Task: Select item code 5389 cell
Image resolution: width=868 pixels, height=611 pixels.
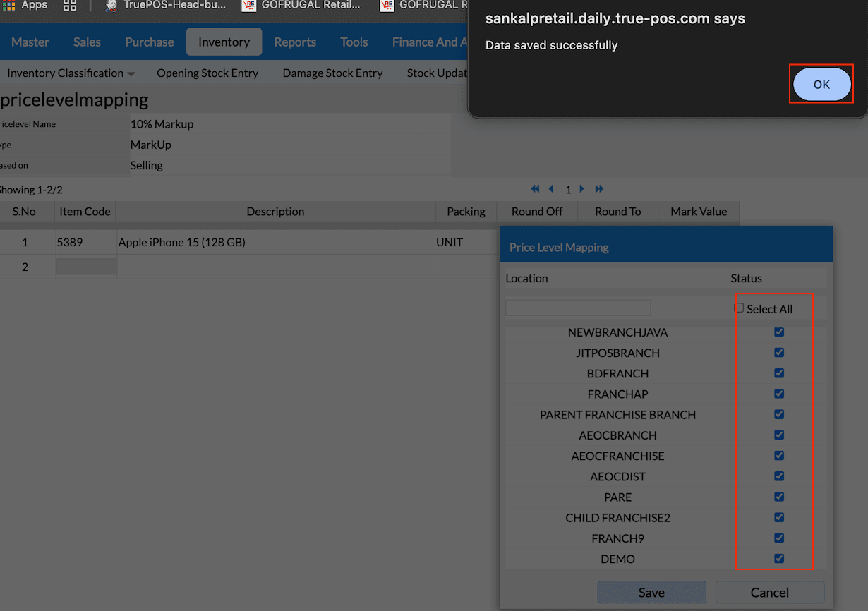Action: pyautogui.click(x=86, y=242)
